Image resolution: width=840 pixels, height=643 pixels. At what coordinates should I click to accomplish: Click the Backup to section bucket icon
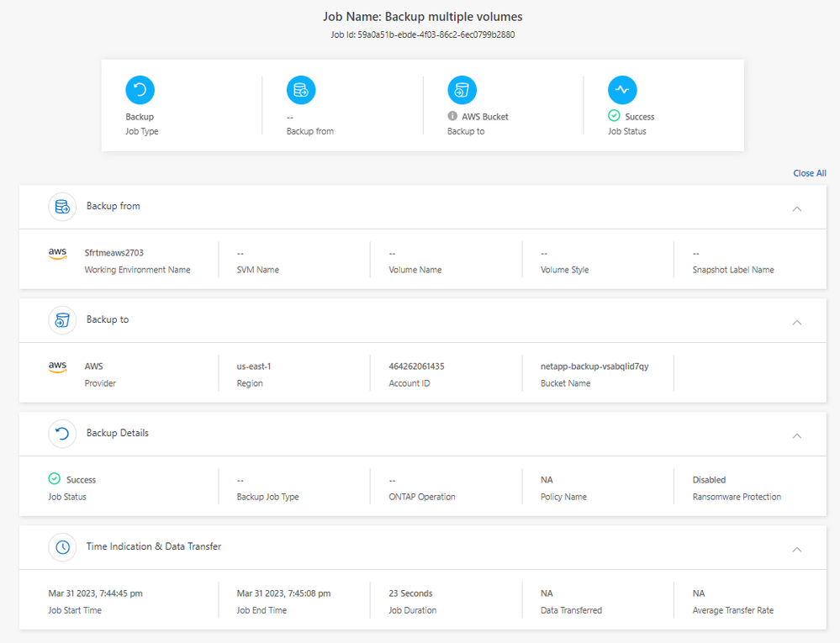pos(62,320)
